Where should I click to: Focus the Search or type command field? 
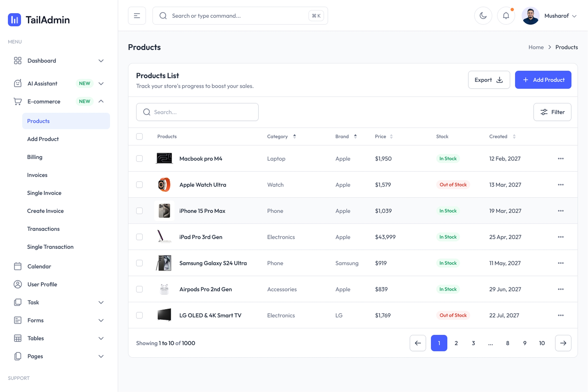[x=240, y=16]
